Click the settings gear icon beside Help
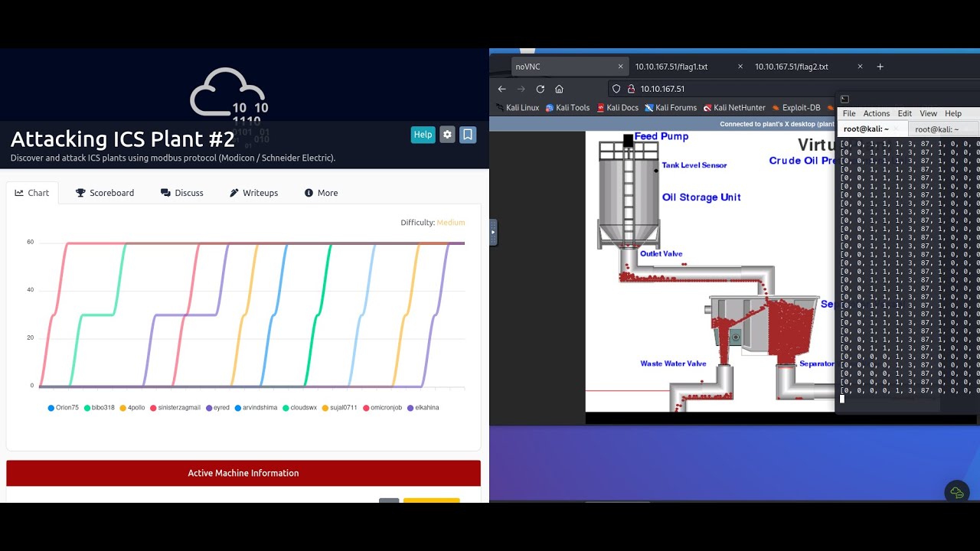Viewport: 980px width, 551px height. [447, 135]
